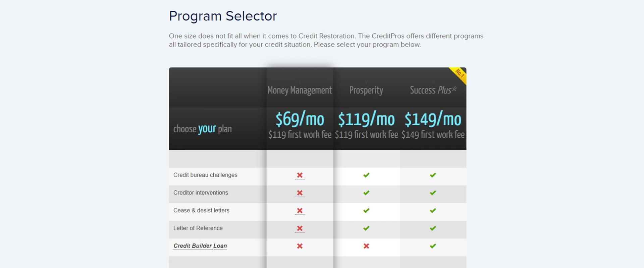Click the No.1 yellow corner ribbon
Image resolution: width=644 pixels, height=268 pixels.
460,73
